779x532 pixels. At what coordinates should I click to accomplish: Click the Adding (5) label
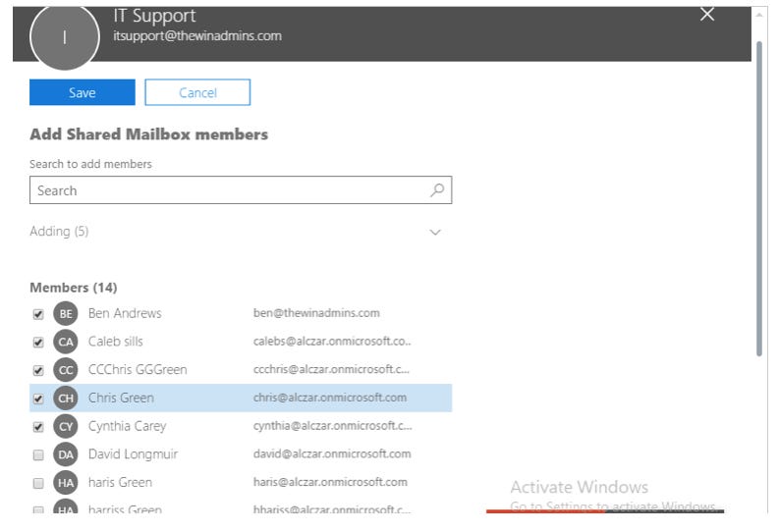coord(59,232)
